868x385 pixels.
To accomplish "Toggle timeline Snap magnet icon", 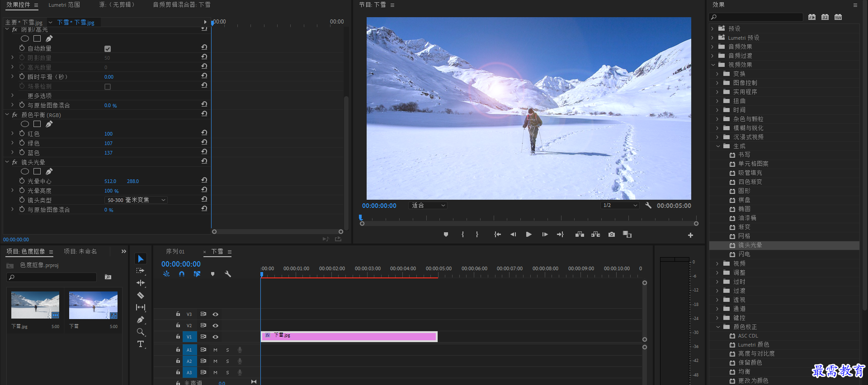I will click(x=181, y=274).
